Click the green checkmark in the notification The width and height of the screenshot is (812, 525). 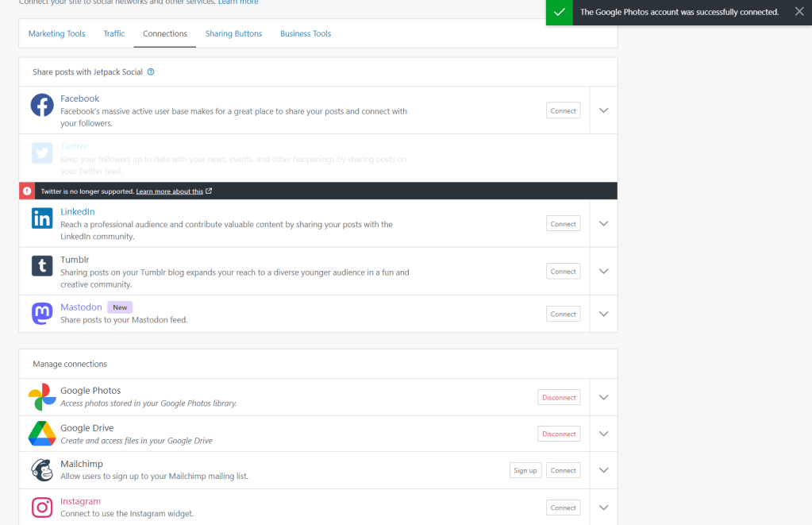tap(560, 12)
